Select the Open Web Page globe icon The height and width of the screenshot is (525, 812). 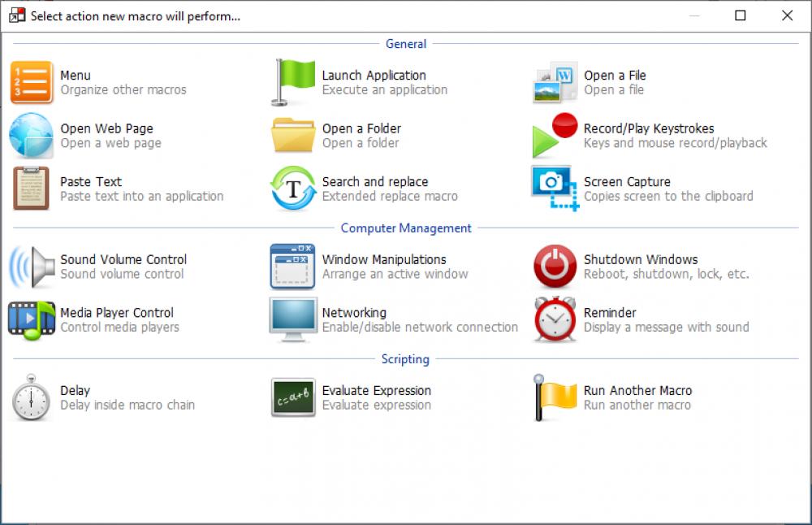pyautogui.click(x=31, y=135)
